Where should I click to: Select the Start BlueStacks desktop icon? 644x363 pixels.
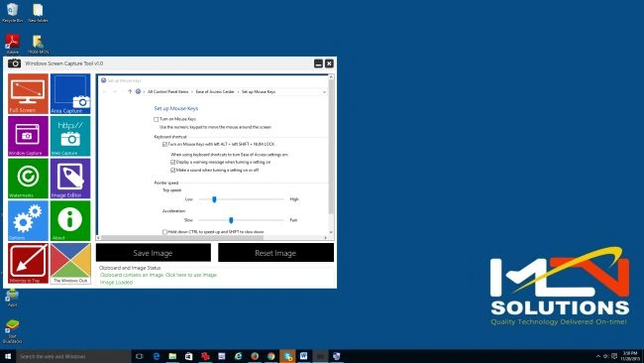(x=12, y=331)
